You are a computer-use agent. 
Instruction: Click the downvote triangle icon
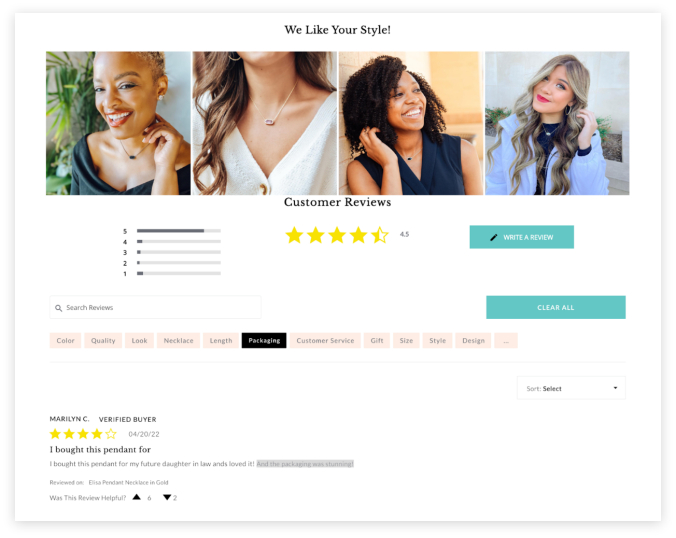point(167,497)
